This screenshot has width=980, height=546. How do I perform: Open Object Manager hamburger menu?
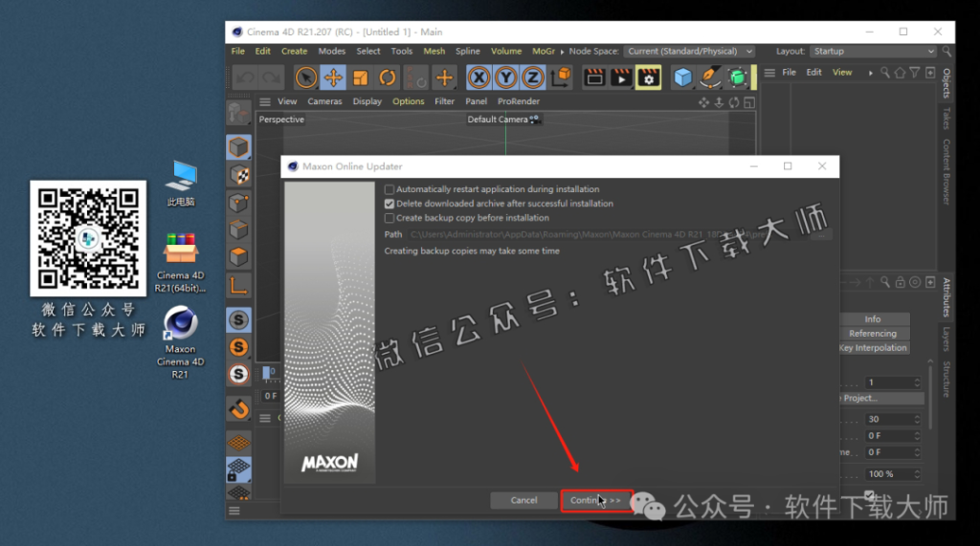pyautogui.click(x=769, y=73)
